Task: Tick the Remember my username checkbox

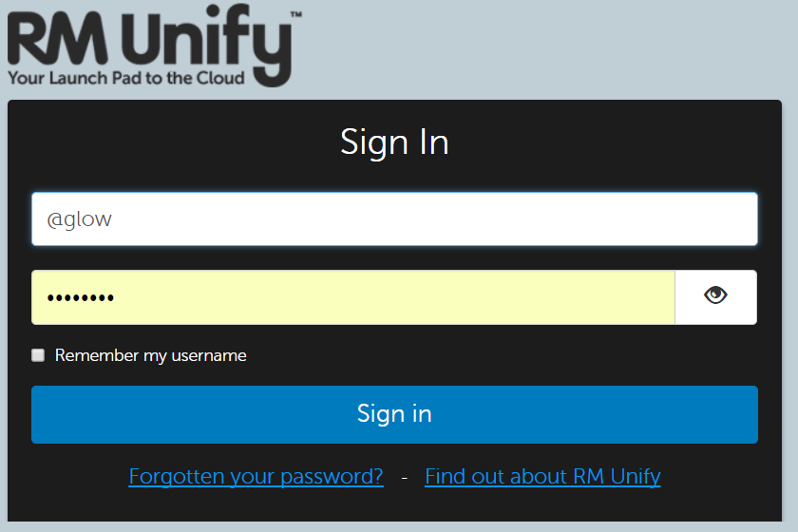Action: tap(38, 355)
